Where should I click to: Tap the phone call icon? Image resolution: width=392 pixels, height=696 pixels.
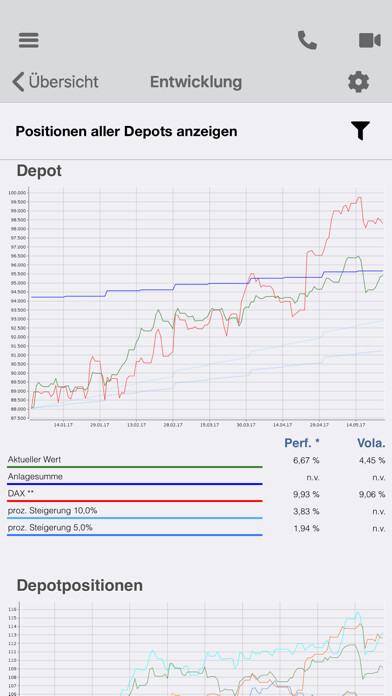307,40
